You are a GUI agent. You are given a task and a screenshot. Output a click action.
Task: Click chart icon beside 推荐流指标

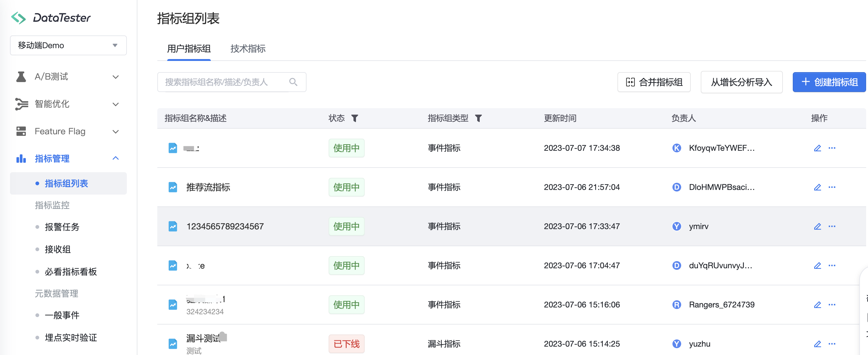[173, 187]
